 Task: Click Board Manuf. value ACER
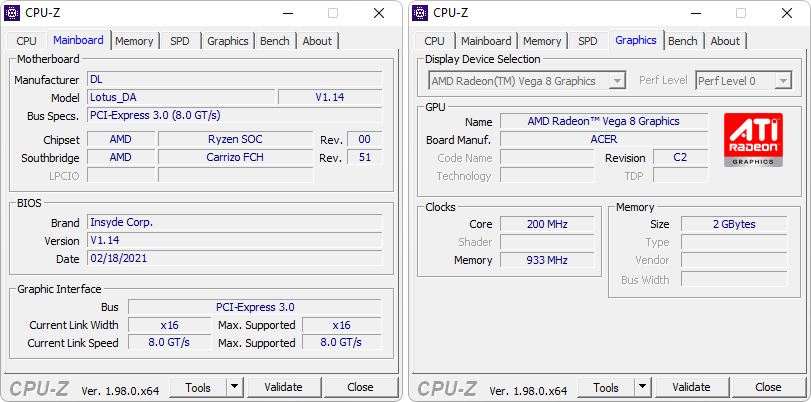604,139
